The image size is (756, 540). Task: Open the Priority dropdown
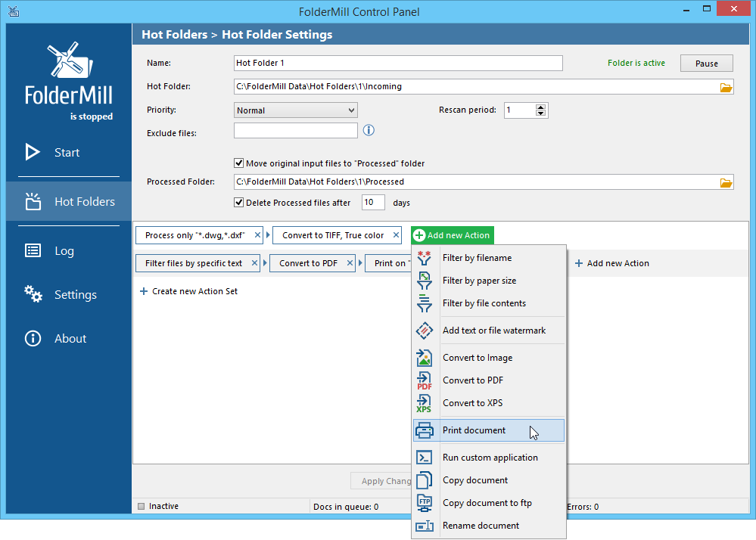(296, 110)
